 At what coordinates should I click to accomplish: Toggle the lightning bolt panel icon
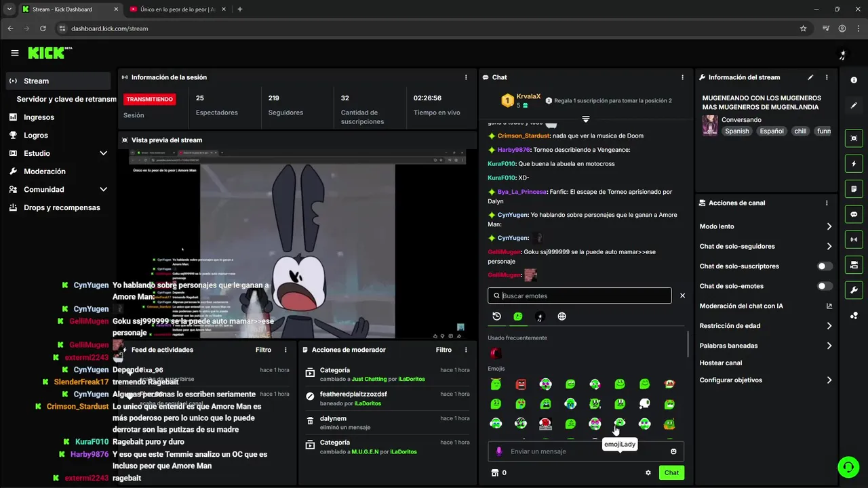point(854,163)
